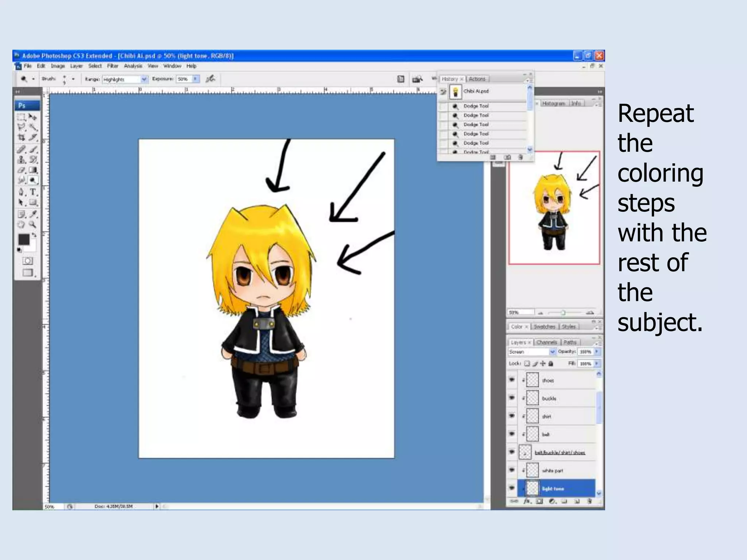Screen dimensions: 747x560
Task: Select the Eyedropper tool
Action: (33, 214)
